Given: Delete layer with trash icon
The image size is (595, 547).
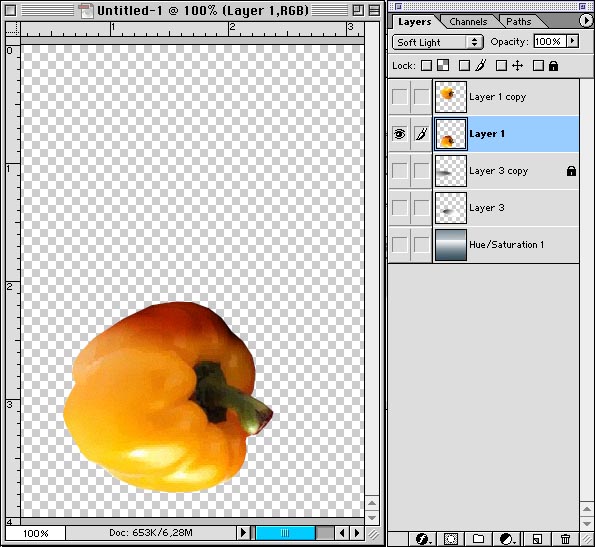Looking at the screenshot, I should pyautogui.click(x=565, y=539).
